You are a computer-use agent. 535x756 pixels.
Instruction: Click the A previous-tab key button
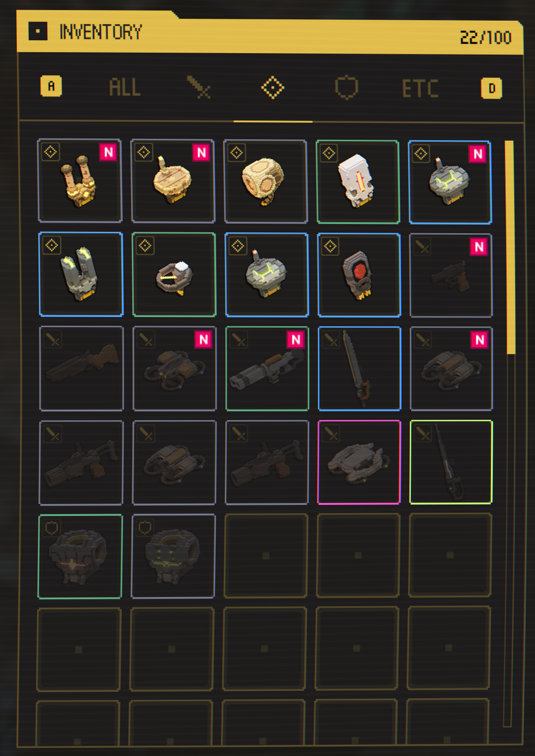tap(51, 86)
